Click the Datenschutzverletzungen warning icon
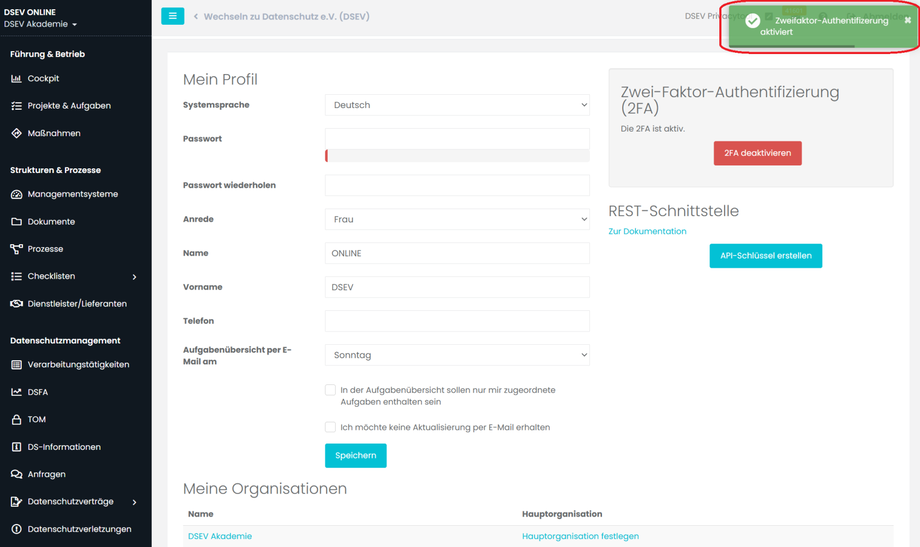 click(x=16, y=529)
